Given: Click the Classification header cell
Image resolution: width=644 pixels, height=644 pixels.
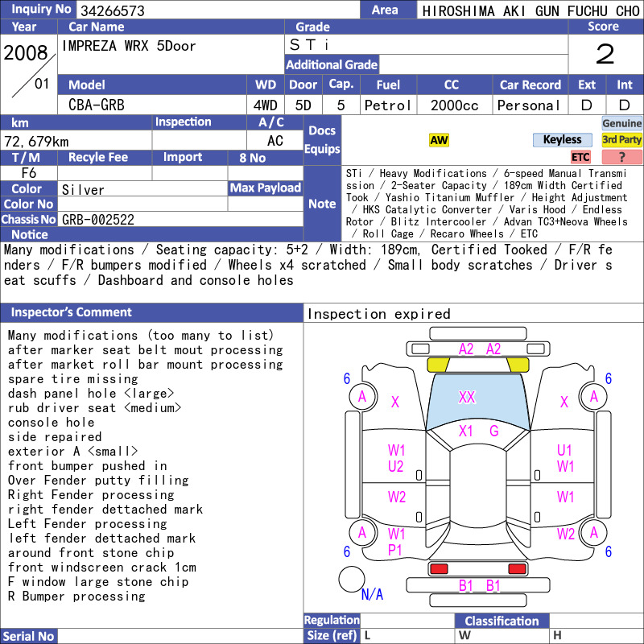Looking at the screenshot, I should tap(502, 621).
